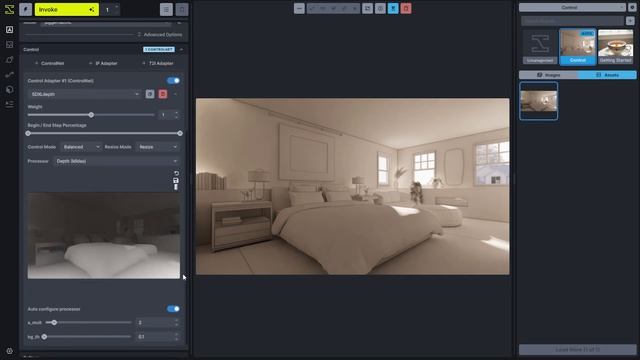This screenshot has height=360, width=640.
Task: Collapse Control Adapter #1 with its small chevron
Action: pos(176,94)
